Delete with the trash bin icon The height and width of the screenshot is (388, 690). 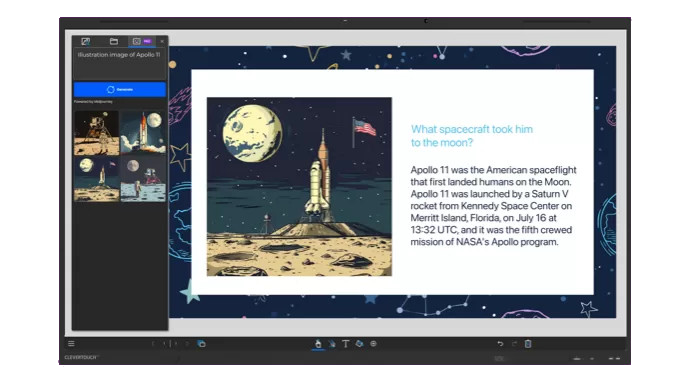click(x=528, y=344)
